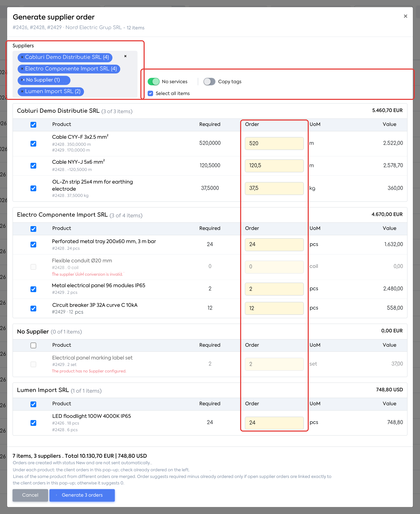Edit order quantity for Metal electrical panel
420x514 pixels.
274,289
